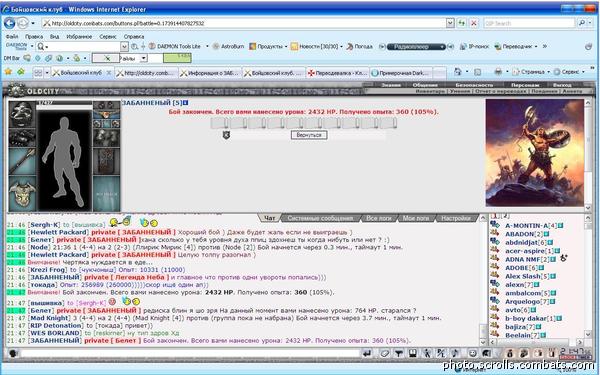Click the info icon beside ЗАБАННЕНЫЙ [5]
The image size is (600, 375).
186,103
